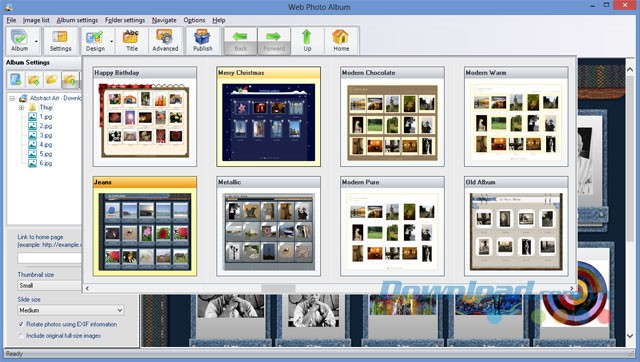Image resolution: width=640 pixels, height=362 pixels.
Task: Toggle Include original full-size images checkbox
Action: click(x=21, y=335)
